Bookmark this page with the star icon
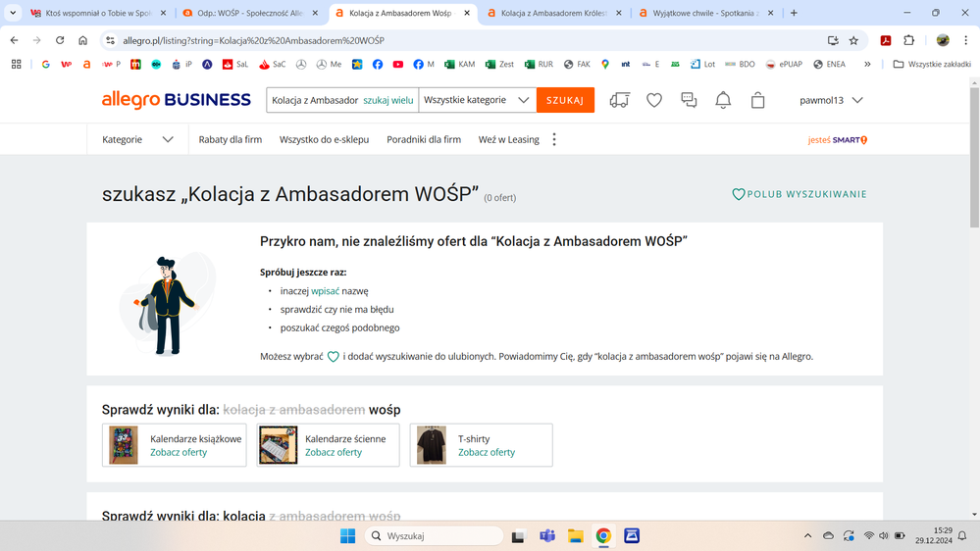This screenshot has width=980, height=551. coord(853,40)
